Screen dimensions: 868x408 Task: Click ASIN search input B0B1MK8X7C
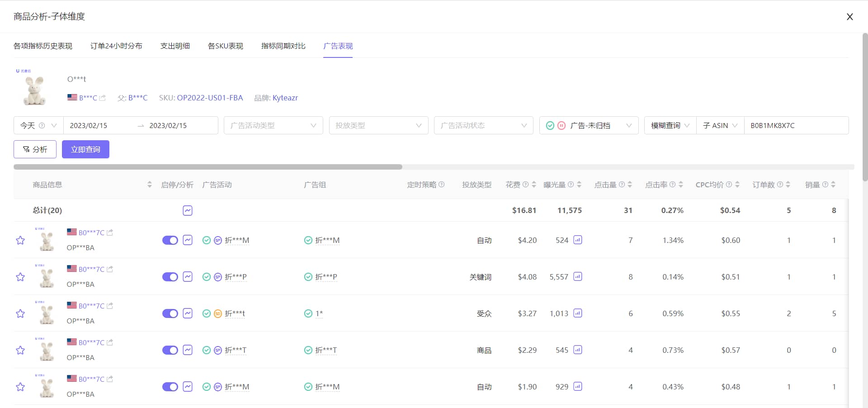click(x=796, y=125)
